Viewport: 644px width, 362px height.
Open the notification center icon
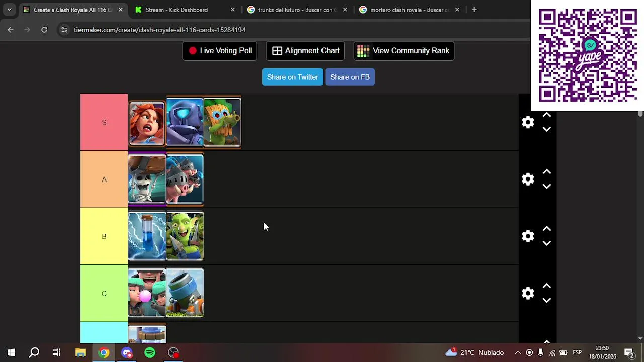tap(629, 352)
